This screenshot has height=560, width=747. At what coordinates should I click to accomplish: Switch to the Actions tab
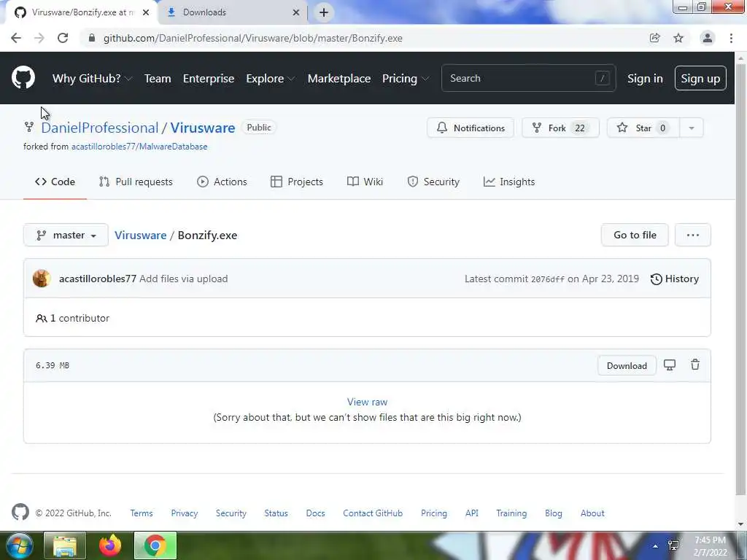pyautogui.click(x=222, y=182)
